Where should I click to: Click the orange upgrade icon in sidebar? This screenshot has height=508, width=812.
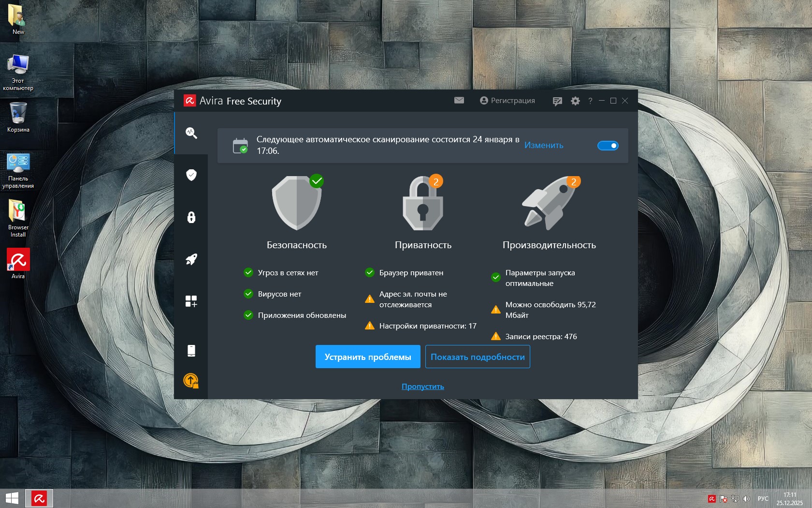[x=191, y=381]
